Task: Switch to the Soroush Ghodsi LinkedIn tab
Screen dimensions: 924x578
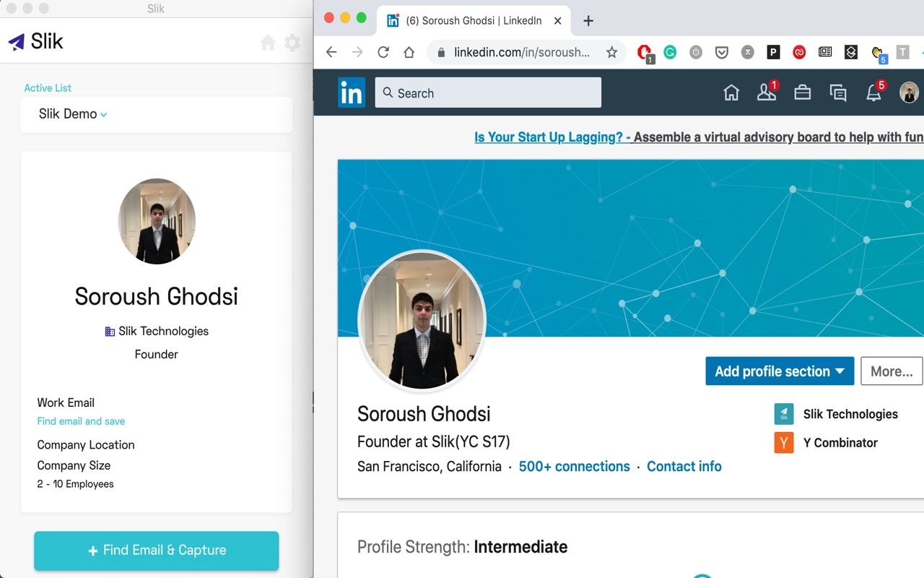Action: [473, 20]
